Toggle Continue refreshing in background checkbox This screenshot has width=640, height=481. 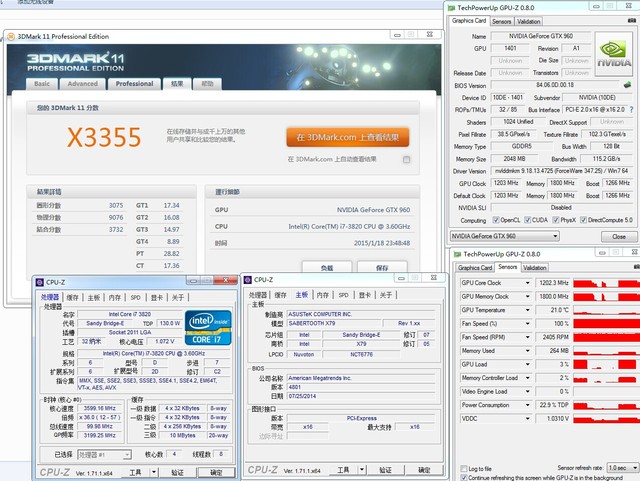click(464, 477)
